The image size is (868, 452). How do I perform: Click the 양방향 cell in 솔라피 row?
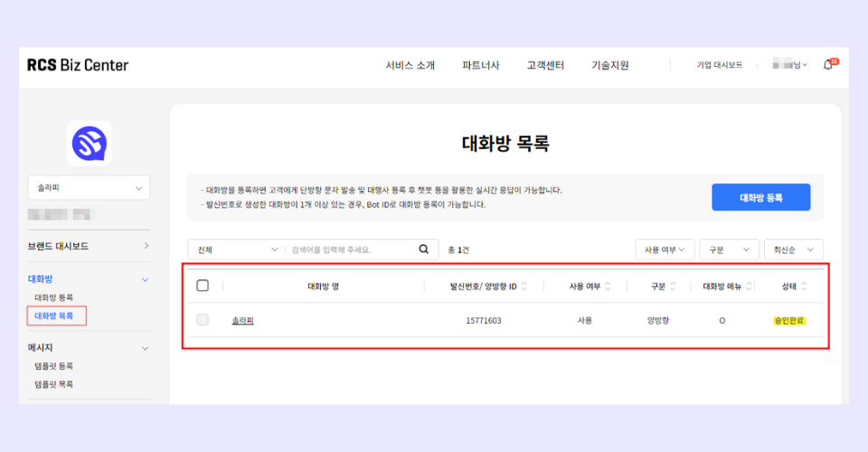(x=658, y=320)
